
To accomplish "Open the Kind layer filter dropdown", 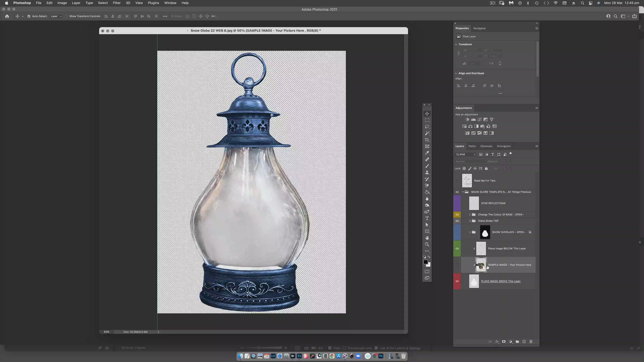I will (465, 154).
